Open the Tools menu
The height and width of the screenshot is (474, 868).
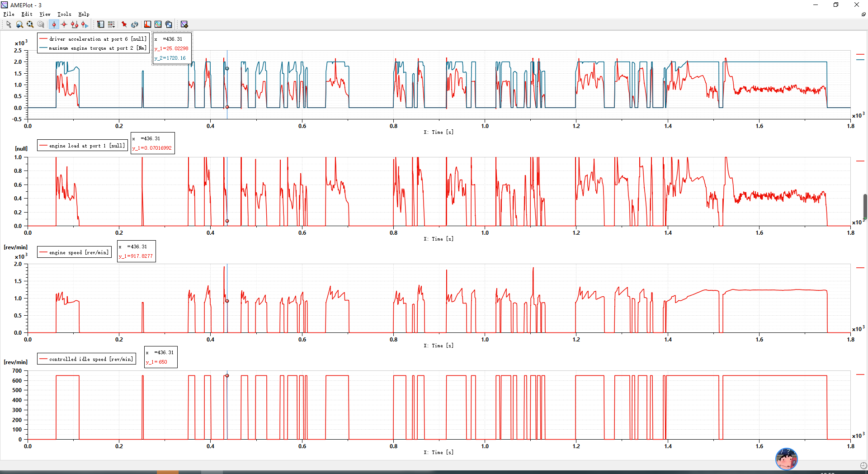click(64, 14)
